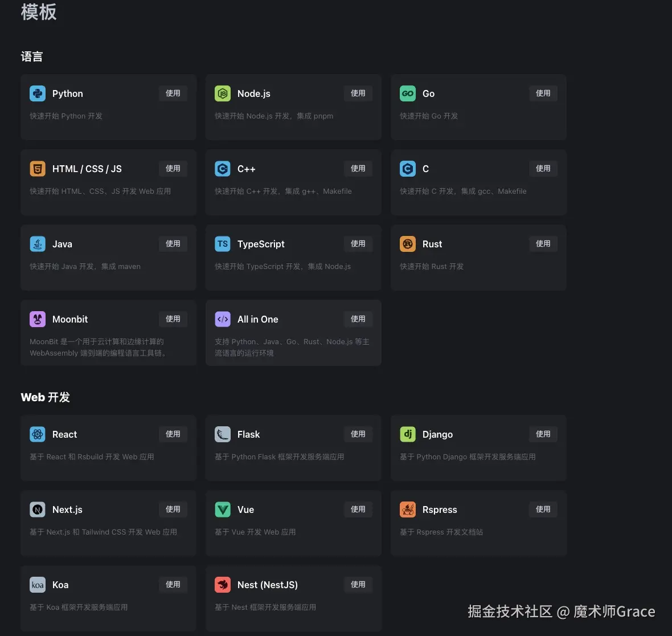Click the C++ template icon
Screen dimensions: 672x636
pos(223,169)
